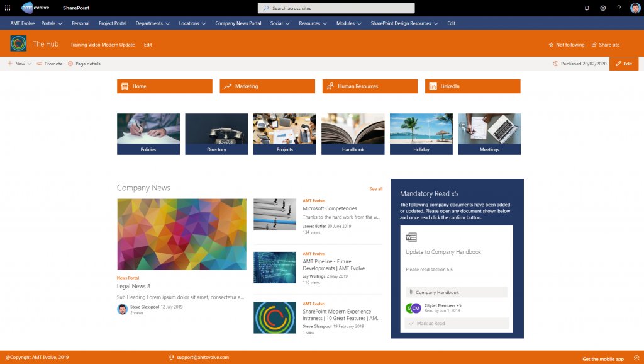Expand the Departments dropdown menu
This screenshot has width=644, height=364.
tap(167, 23)
